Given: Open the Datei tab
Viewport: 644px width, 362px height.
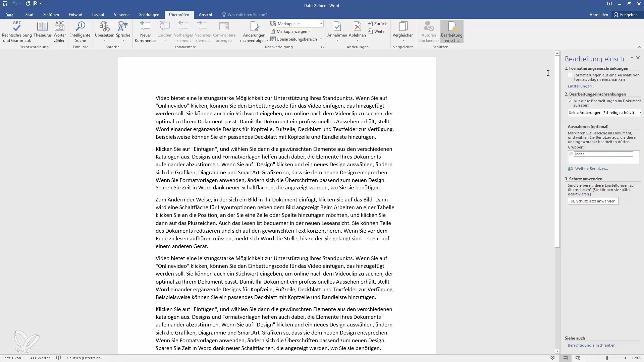Looking at the screenshot, I should pos(10,15).
